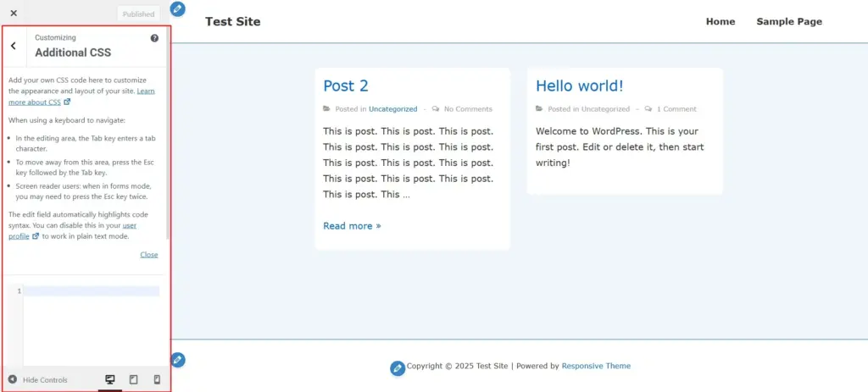Open the Responsive Theme footer link
The height and width of the screenshot is (392, 868).
tap(596, 366)
